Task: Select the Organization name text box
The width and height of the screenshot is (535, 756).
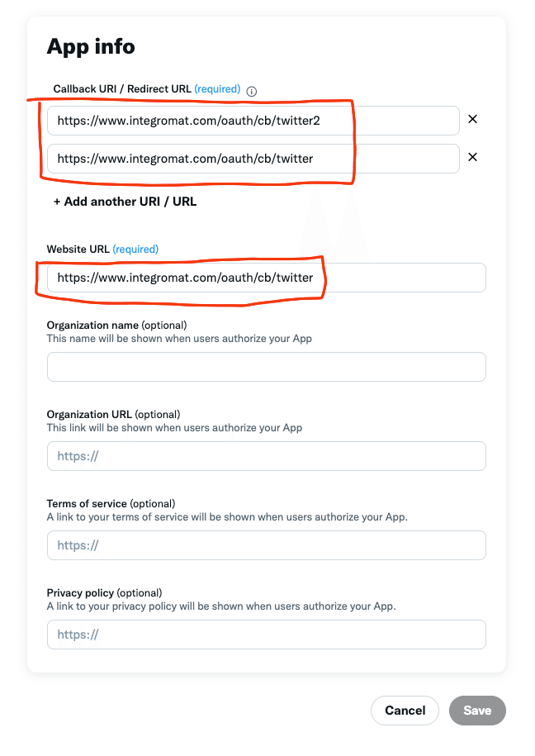Action: coord(266,367)
